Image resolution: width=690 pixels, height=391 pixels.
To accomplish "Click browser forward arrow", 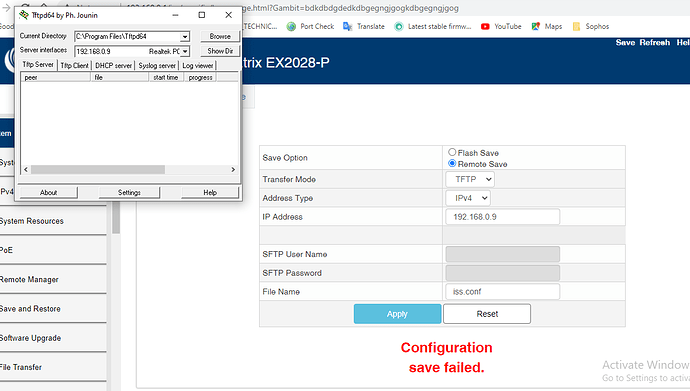I will coord(6,7).
